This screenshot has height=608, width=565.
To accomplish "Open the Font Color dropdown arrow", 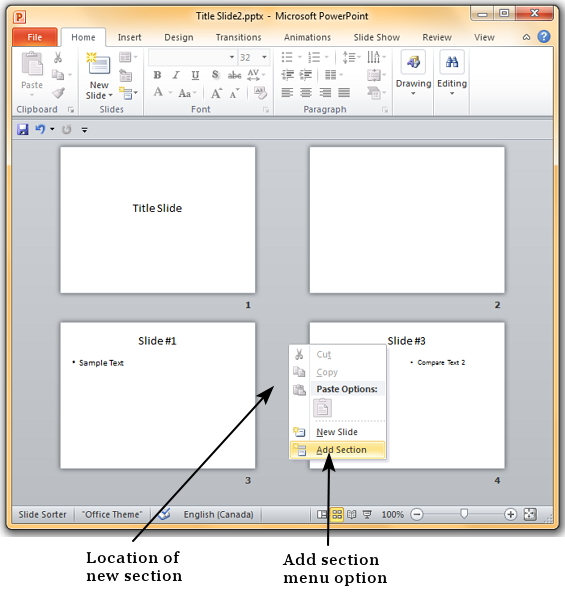I will (170, 93).
